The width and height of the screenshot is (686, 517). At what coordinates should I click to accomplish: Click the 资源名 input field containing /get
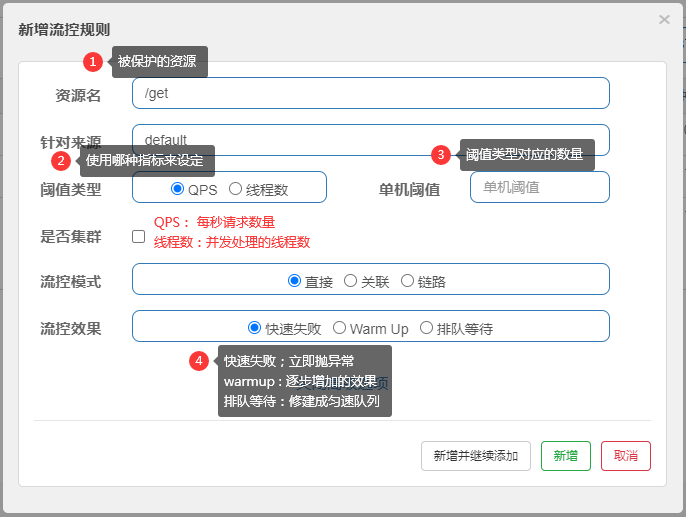[371, 93]
